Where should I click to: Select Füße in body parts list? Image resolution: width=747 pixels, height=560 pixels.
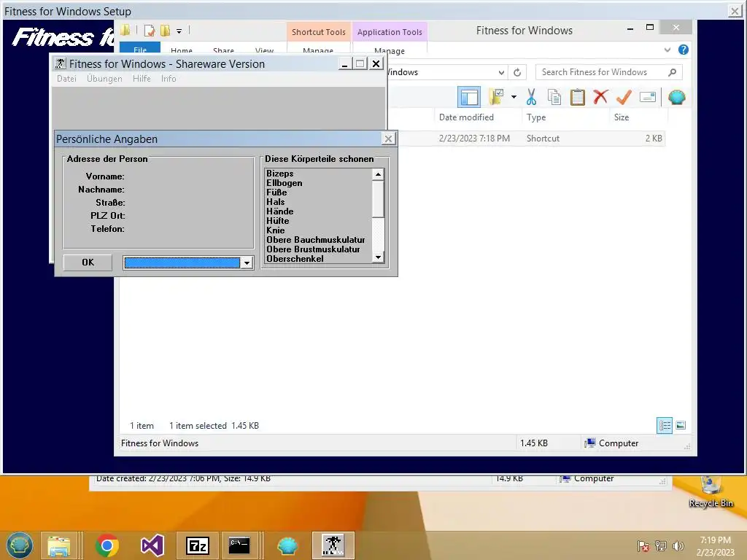(x=276, y=192)
